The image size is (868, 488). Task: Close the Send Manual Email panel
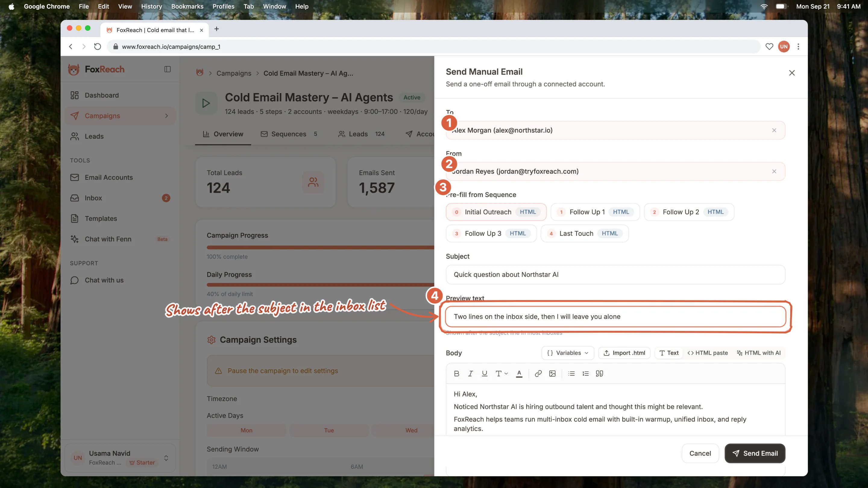pos(792,73)
